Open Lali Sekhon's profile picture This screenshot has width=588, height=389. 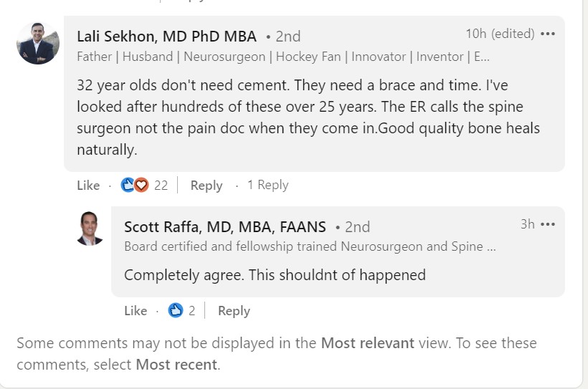[37, 43]
